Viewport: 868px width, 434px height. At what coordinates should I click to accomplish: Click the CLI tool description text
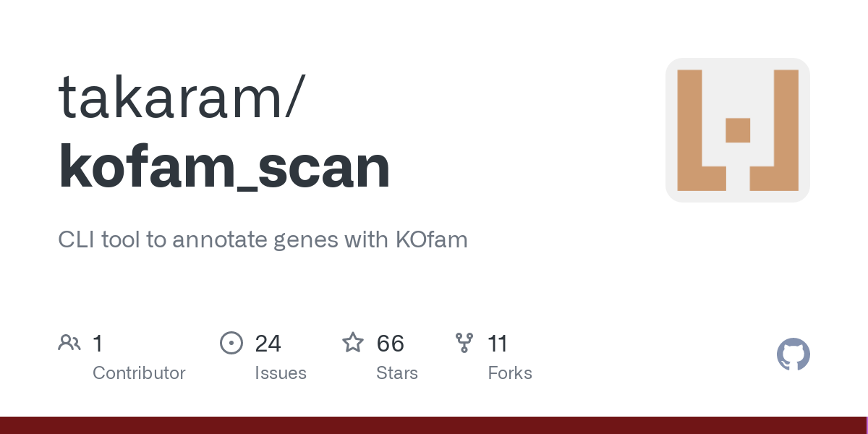coord(263,239)
